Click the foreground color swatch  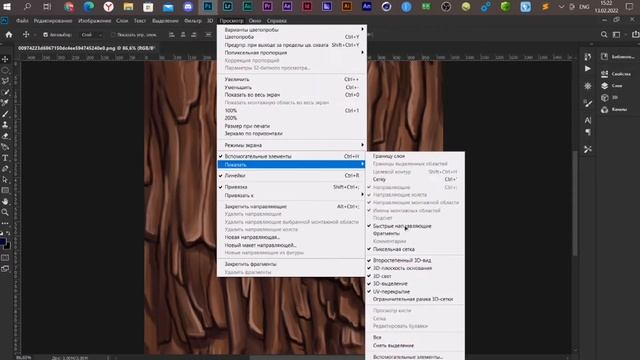(x=3, y=242)
